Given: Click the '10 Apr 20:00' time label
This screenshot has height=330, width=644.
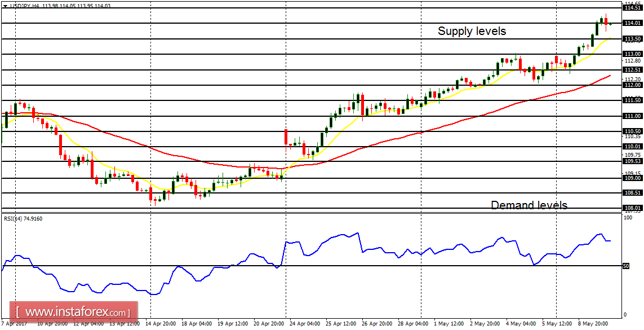Looking at the screenshot, I should click(51, 323).
